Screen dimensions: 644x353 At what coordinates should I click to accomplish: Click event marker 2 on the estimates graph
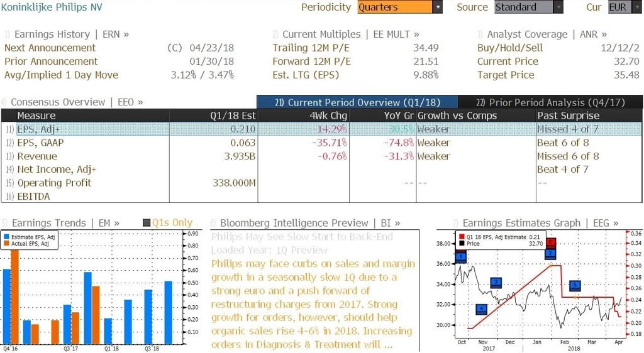tap(550, 254)
